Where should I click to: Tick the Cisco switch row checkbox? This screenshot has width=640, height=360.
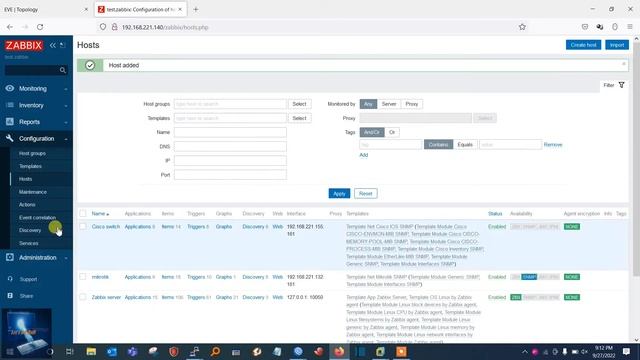[x=83, y=227]
